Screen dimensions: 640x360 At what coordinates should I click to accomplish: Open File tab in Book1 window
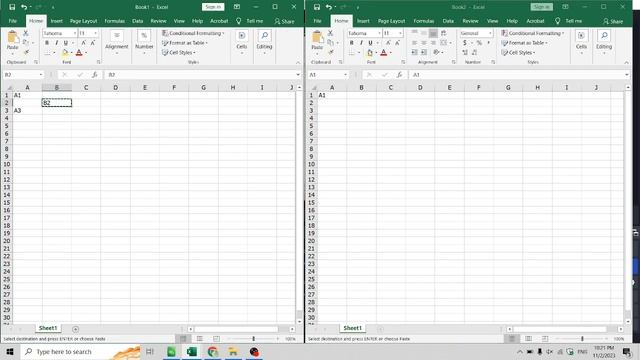[x=13, y=21]
